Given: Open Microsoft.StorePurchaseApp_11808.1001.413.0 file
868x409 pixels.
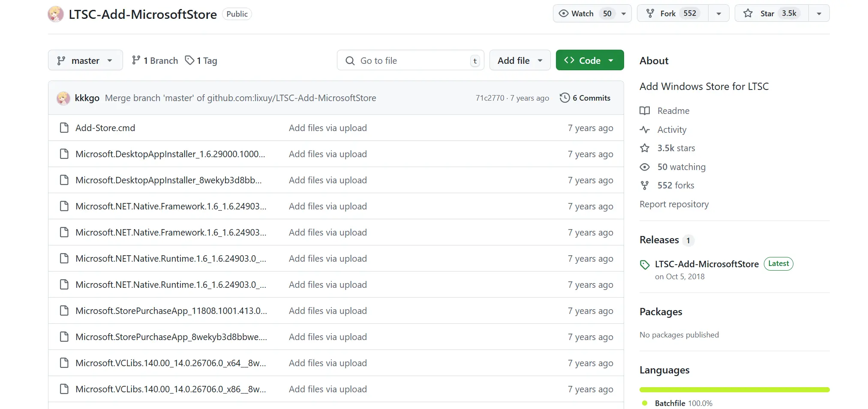Looking at the screenshot, I should click(171, 310).
